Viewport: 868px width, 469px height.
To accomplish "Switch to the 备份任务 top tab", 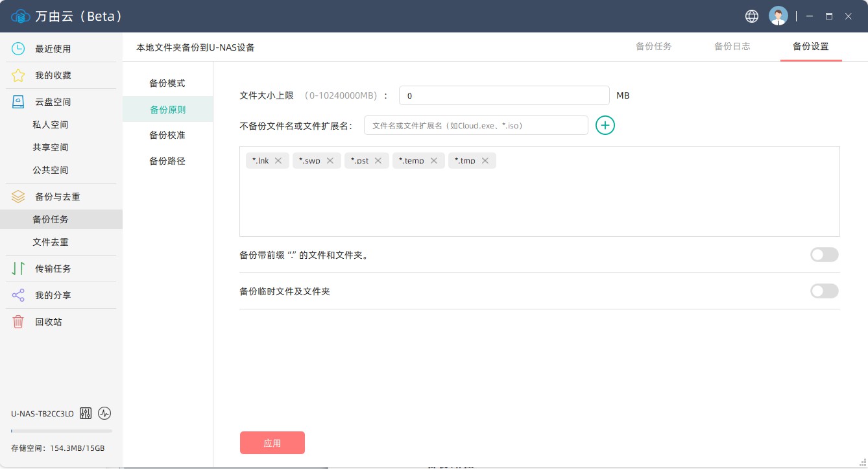I will coord(653,47).
